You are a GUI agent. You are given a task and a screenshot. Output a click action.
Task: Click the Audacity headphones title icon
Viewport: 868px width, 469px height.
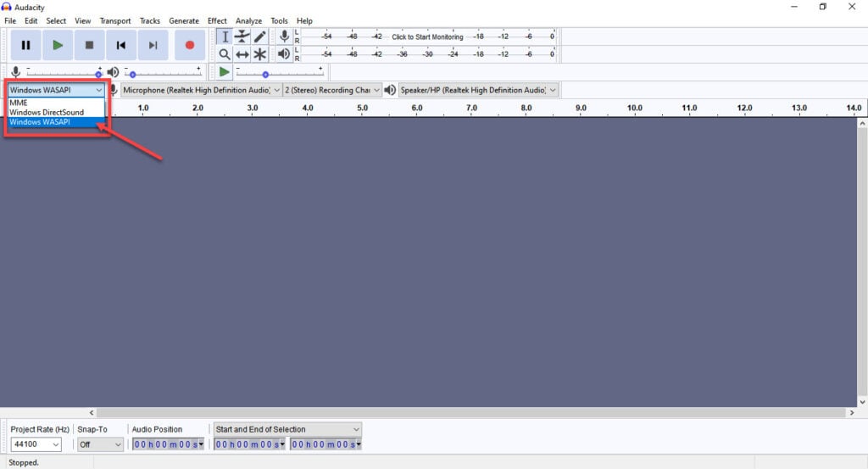click(x=7, y=7)
